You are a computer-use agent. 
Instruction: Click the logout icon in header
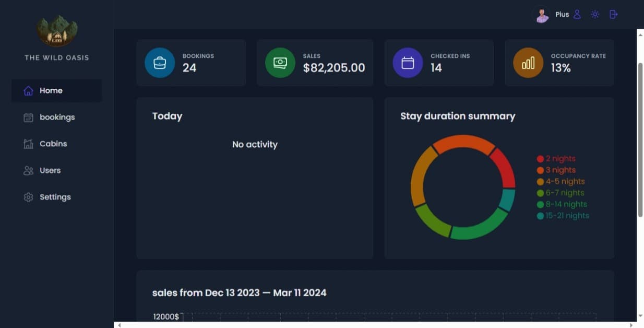(614, 15)
